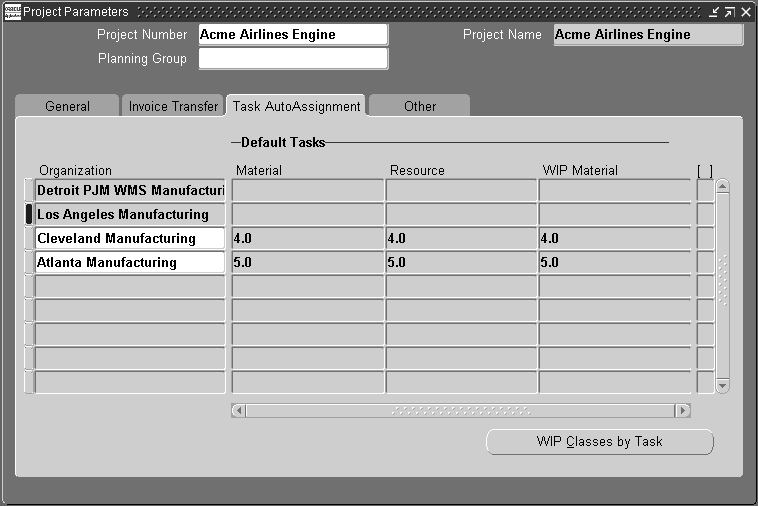This screenshot has width=758, height=506.
Task: Click the horizontal scrollbar thumb
Action: pos(461,411)
